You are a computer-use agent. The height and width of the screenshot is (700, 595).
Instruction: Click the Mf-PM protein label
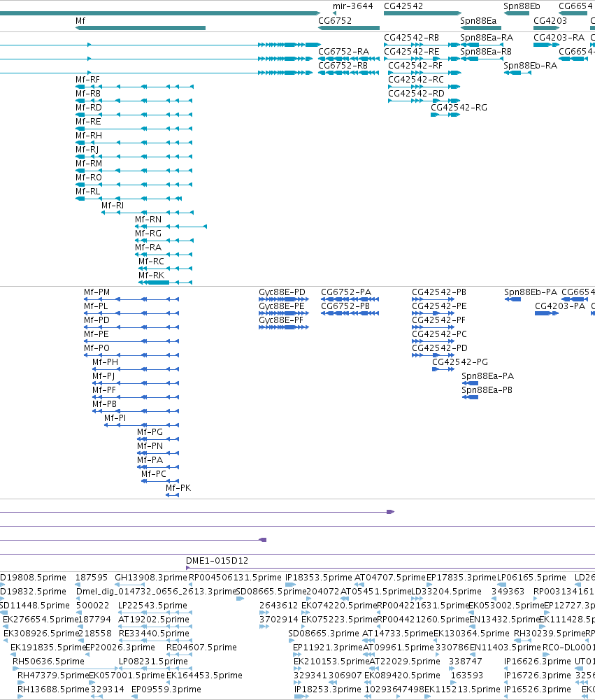[x=97, y=292]
